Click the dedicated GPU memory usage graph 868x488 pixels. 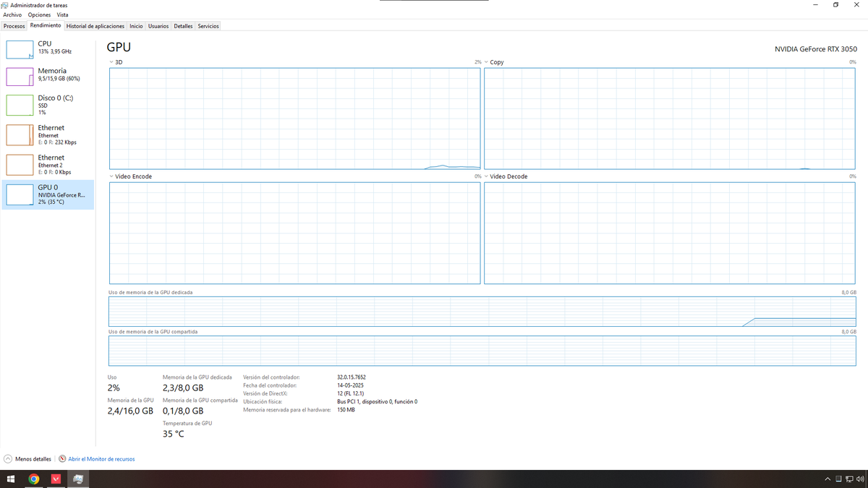tap(482, 312)
